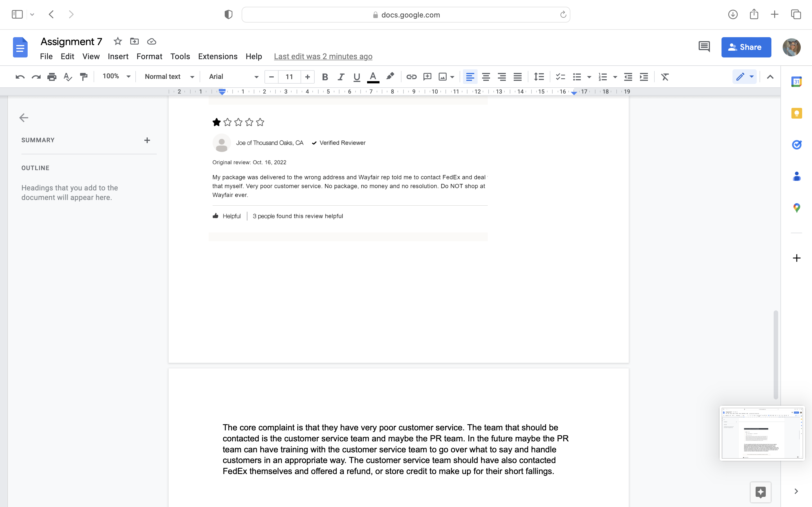Select the paint format tool
The width and height of the screenshot is (812, 507).
point(83,77)
